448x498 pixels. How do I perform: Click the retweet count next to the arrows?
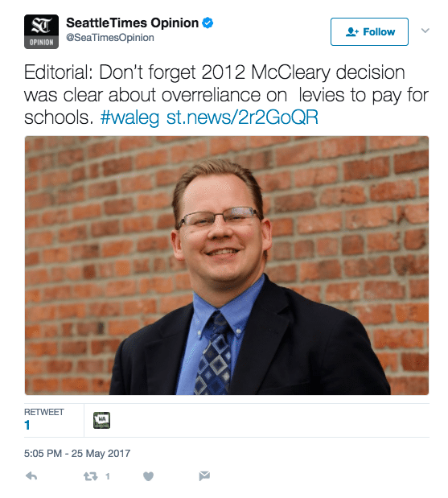pyautogui.click(x=108, y=476)
